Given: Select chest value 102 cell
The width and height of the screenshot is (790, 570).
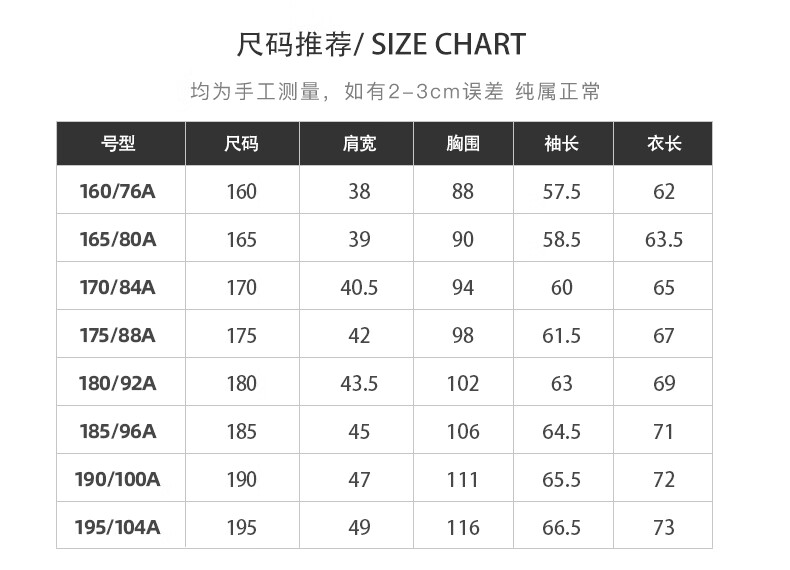Looking at the screenshot, I should coord(463,384).
